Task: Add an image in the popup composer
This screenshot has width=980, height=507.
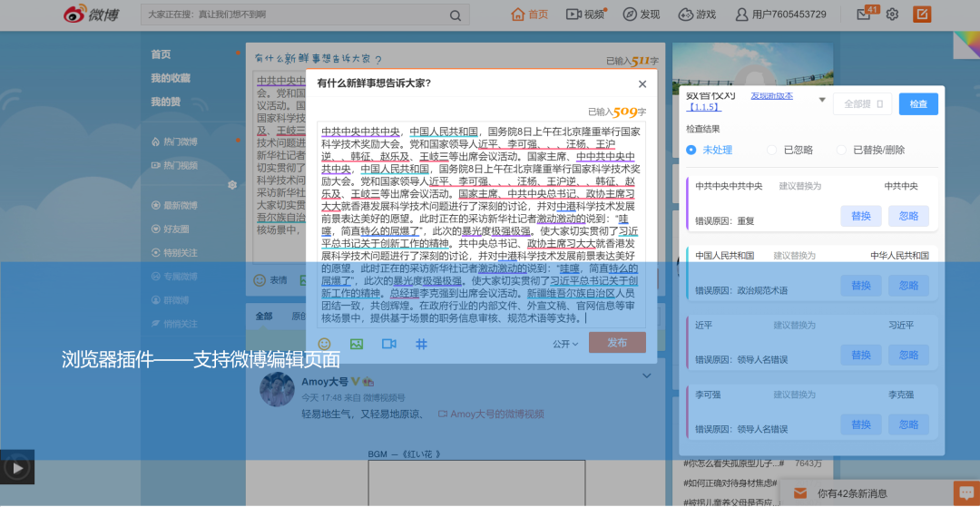Action: click(357, 344)
